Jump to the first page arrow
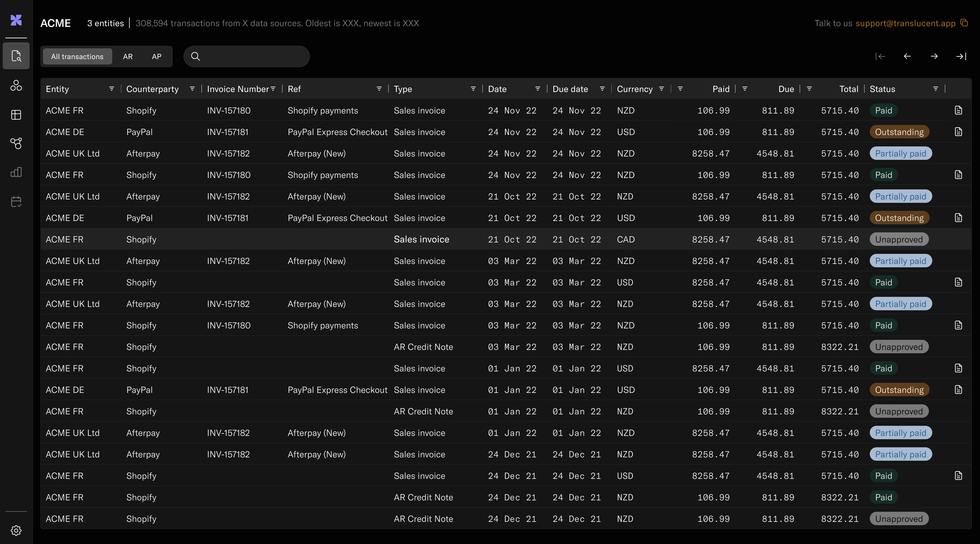 (x=880, y=56)
